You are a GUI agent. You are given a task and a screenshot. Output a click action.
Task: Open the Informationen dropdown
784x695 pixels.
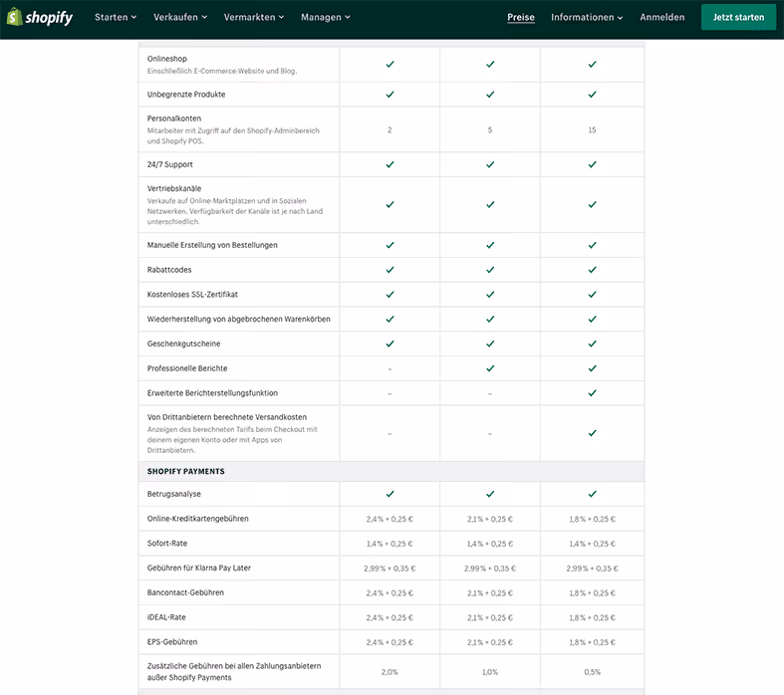pyautogui.click(x=587, y=17)
